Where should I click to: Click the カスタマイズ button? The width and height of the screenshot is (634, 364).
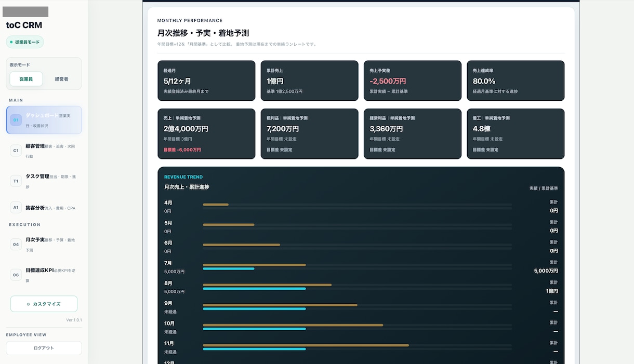(x=44, y=304)
